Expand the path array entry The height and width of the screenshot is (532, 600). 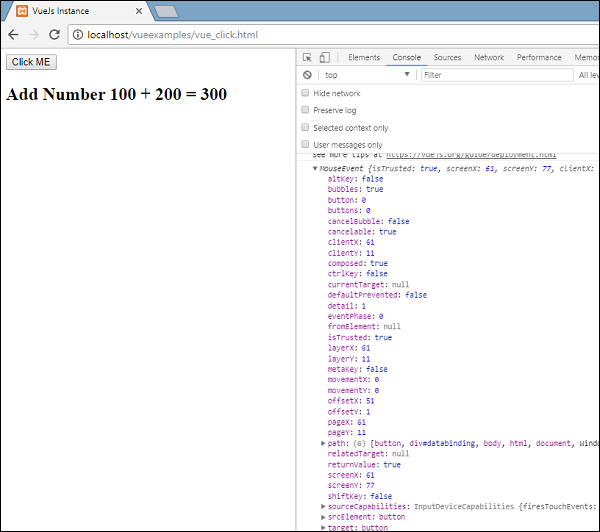pyautogui.click(x=323, y=443)
